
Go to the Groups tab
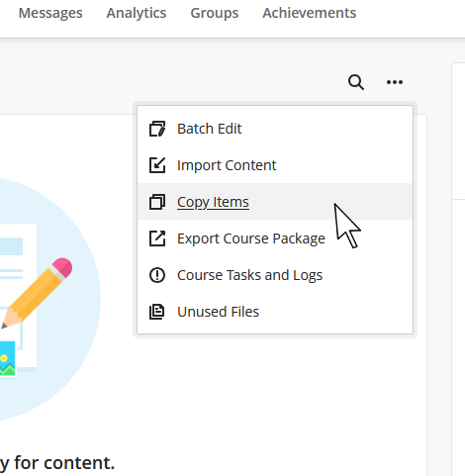pos(215,13)
